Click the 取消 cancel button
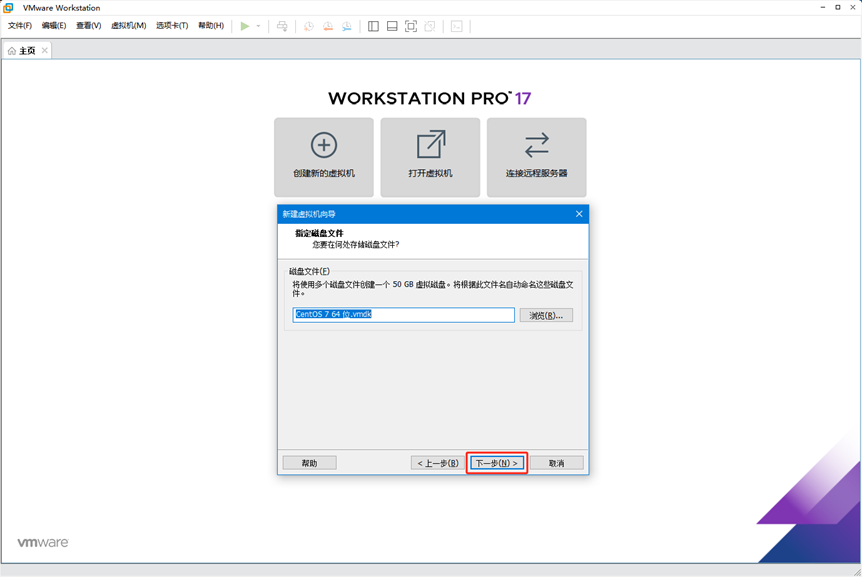Viewport: 862px width, 577px height. 557,463
